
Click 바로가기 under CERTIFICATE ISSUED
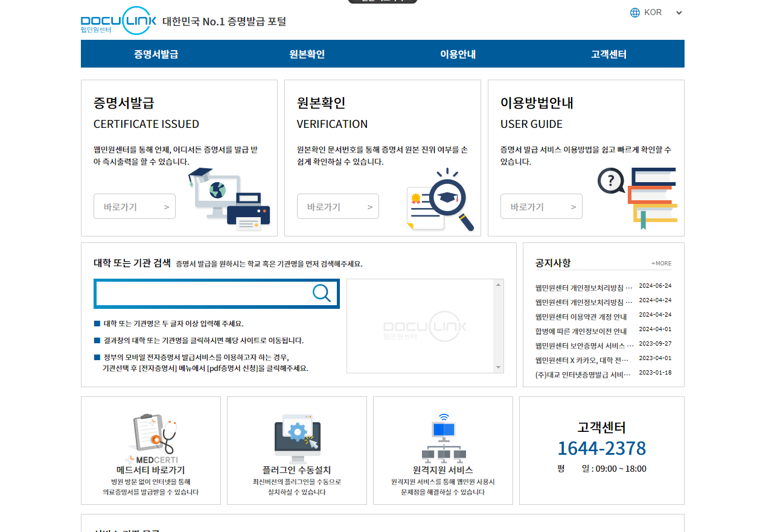tap(134, 206)
